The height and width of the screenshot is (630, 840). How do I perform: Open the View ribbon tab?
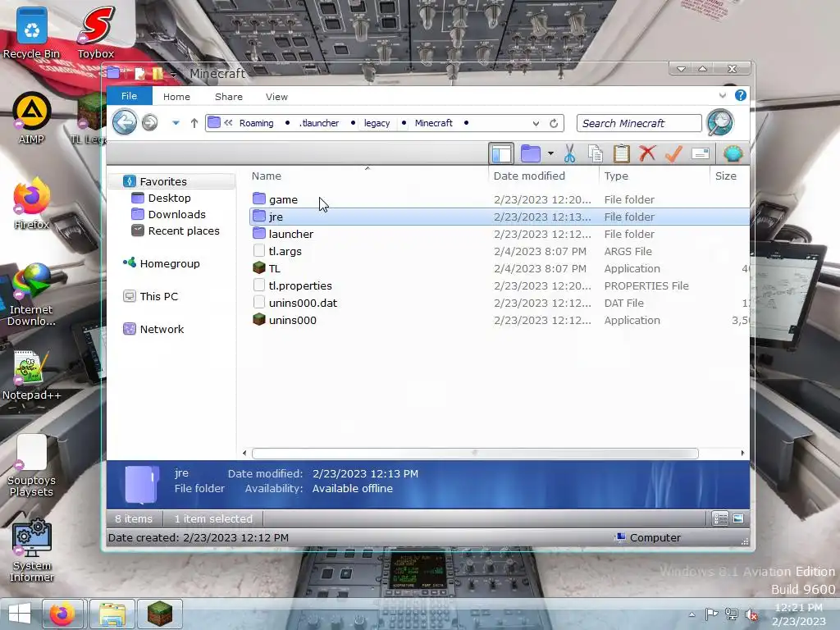coord(276,97)
